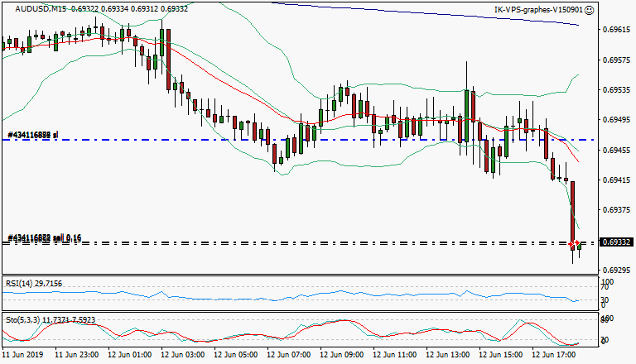
Task: Click the Sto(5,3,3) stochastic indicator label
Action: 51,320
